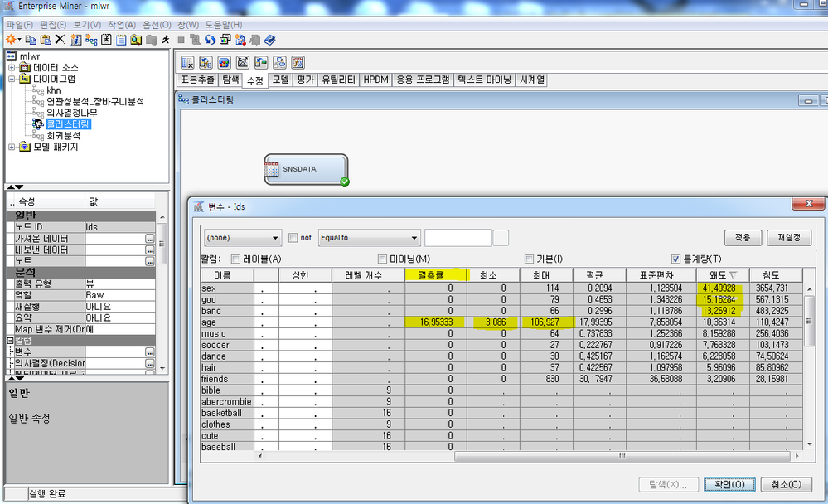Click the 취소(C) button
This screenshot has width=828, height=504.
[787, 484]
